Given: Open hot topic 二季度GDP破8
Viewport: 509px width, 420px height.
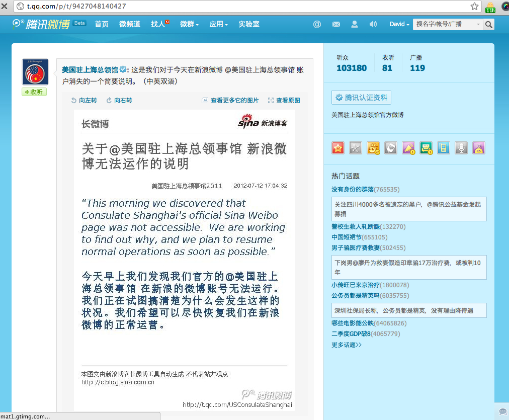Looking at the screenshot, I should pos(351,333).
